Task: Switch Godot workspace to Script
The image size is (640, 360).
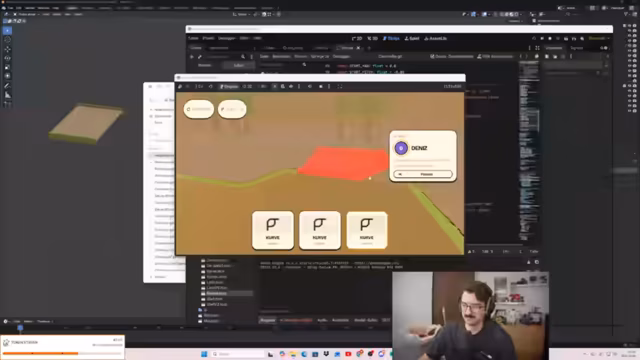Action: coord(391,38)
